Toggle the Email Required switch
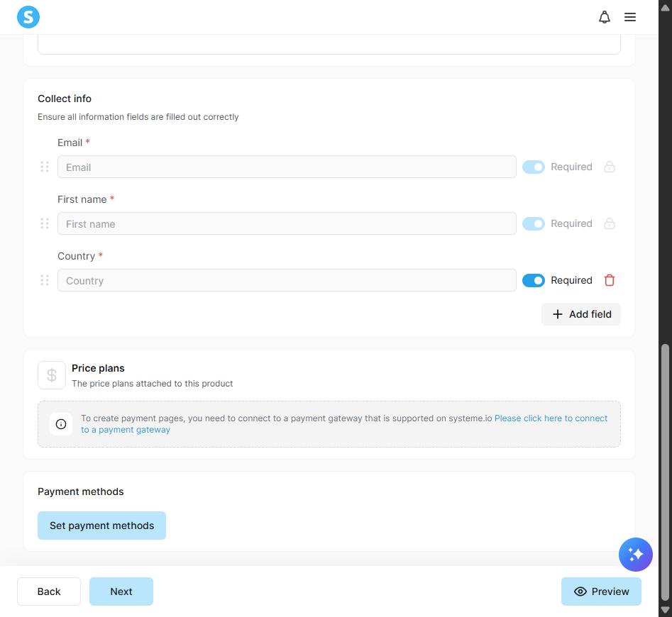The width and height of the screenshot is (672, 617). [533, 167]
